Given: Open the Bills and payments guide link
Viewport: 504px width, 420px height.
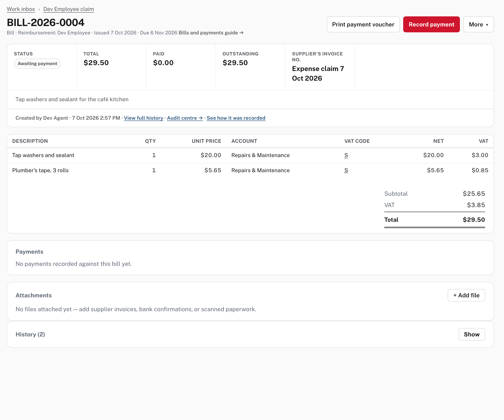Looking at the screenshot, I should tap(211, 33).
